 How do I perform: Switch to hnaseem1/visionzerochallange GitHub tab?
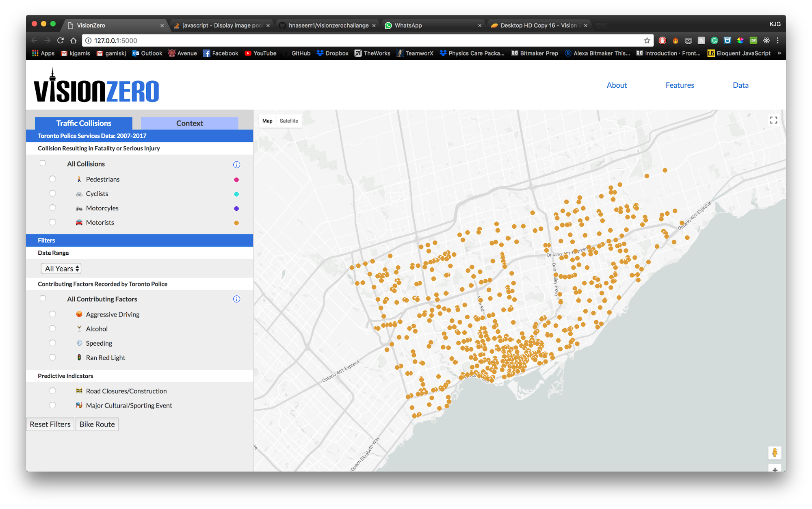[x=328, y=25]
